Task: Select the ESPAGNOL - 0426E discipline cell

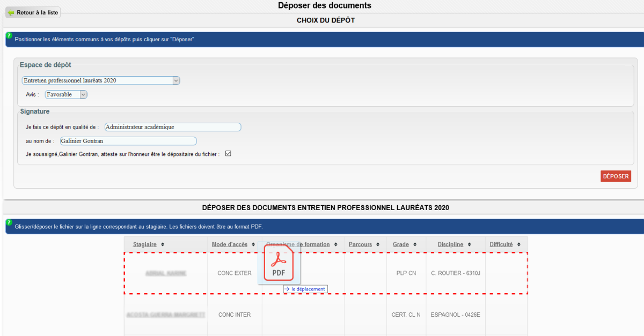Action: click(x=455, y=315)
